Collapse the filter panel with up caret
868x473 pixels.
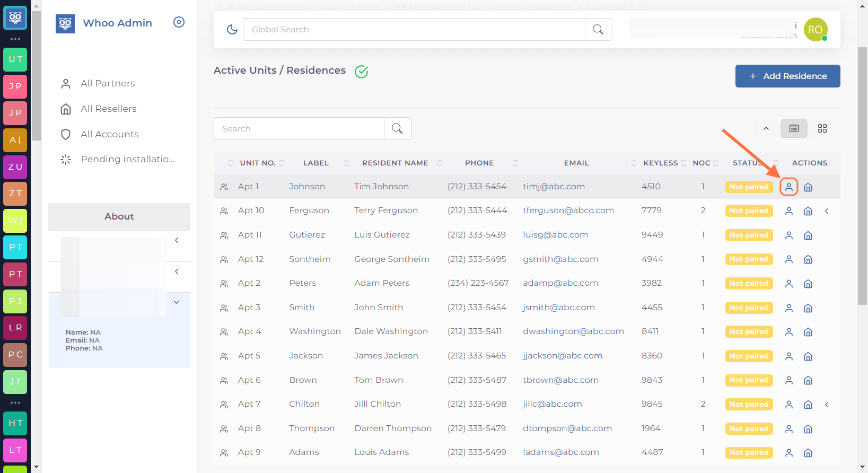point(766,128)
